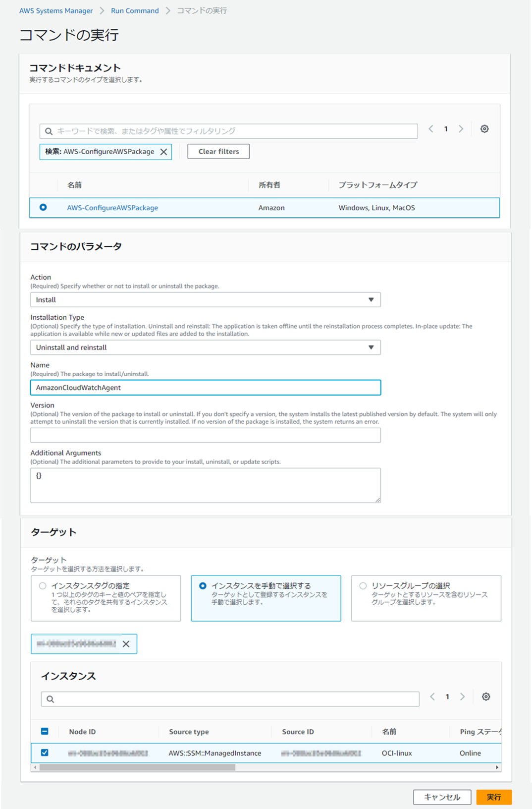Image resolution: width=532 pixels, height=809 pixels.
Task: Open instance table settings gear
Action: (x=486, y=697)
